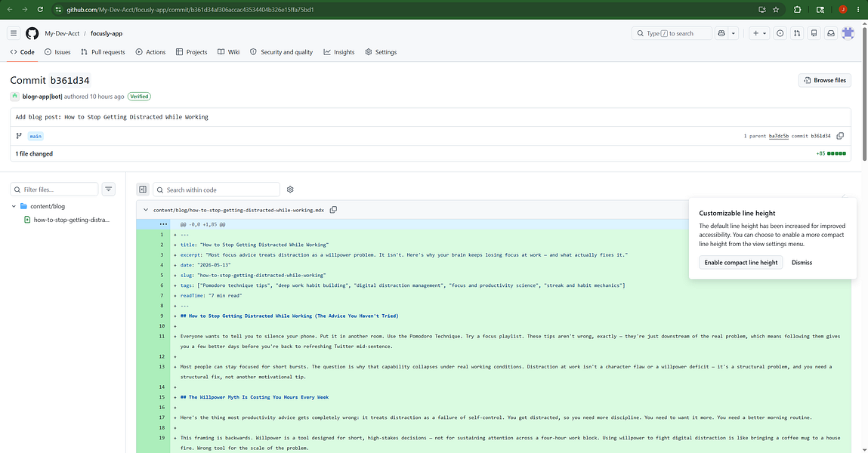868x453 pixels.
Task: Copy the file path icon
Action: pyautogui.click(x=333, y=210)
